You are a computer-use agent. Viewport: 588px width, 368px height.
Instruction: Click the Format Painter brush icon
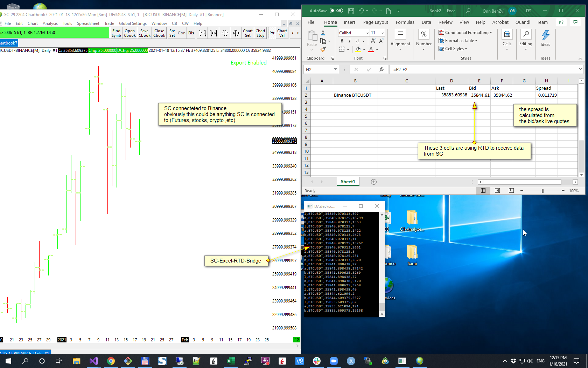tap(323, 49)
